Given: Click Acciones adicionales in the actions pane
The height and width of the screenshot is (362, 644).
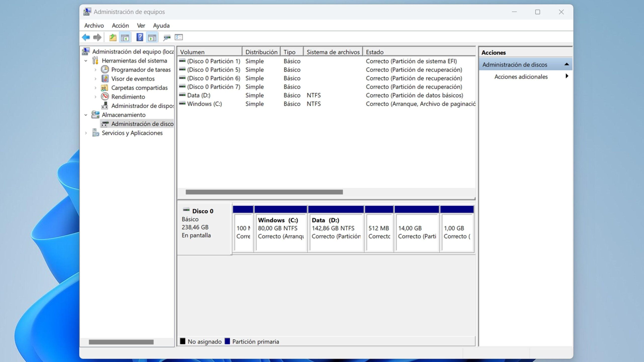Looking at the screenshot, I should (521, 77).
